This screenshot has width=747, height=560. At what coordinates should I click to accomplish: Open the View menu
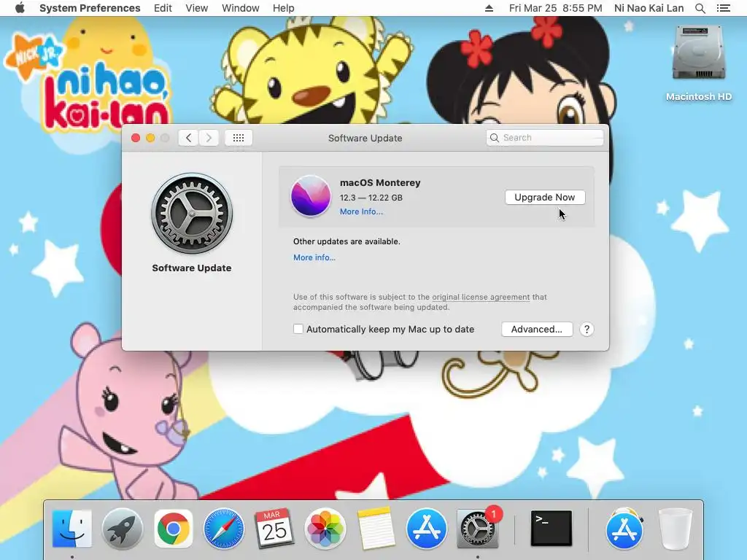(197, 8)
